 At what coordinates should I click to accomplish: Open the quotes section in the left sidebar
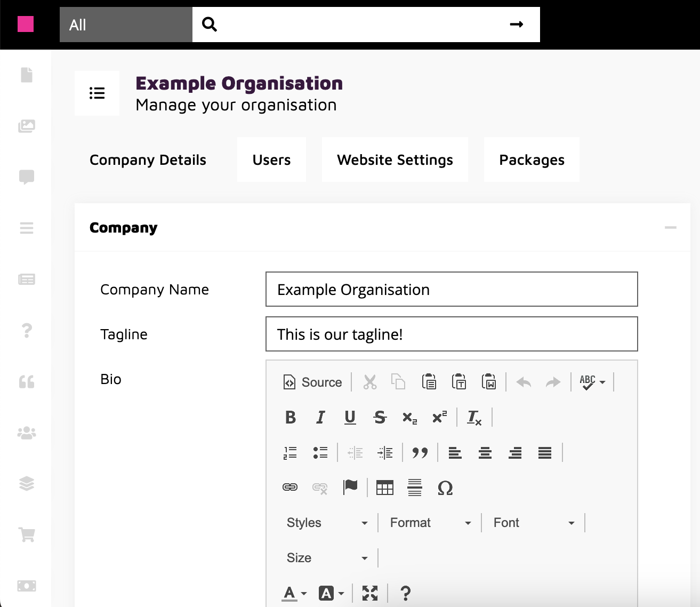[26, 381]
